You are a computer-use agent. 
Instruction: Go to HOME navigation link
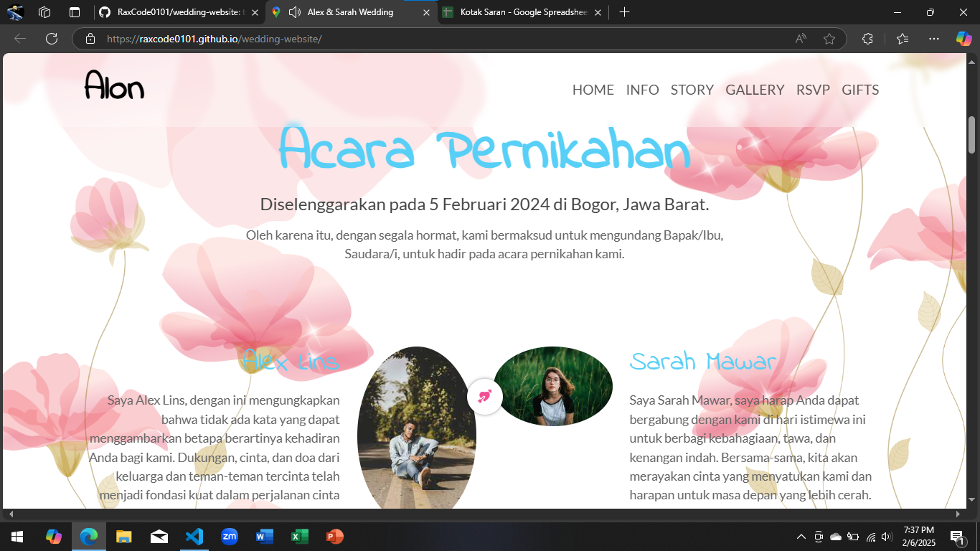click(x=593, y=90)
